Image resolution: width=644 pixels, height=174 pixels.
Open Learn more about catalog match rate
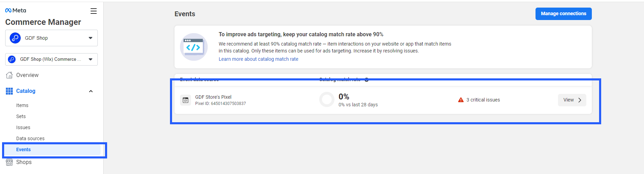258,59
